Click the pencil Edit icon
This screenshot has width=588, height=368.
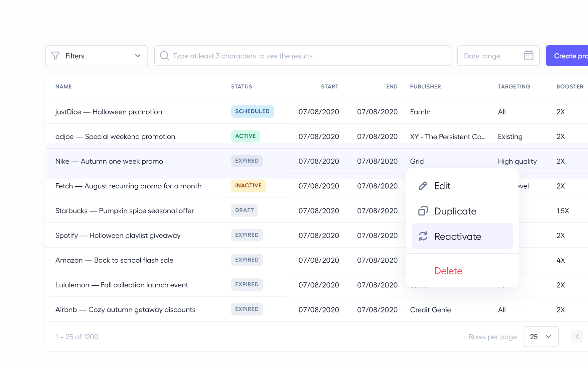point(423,186)
